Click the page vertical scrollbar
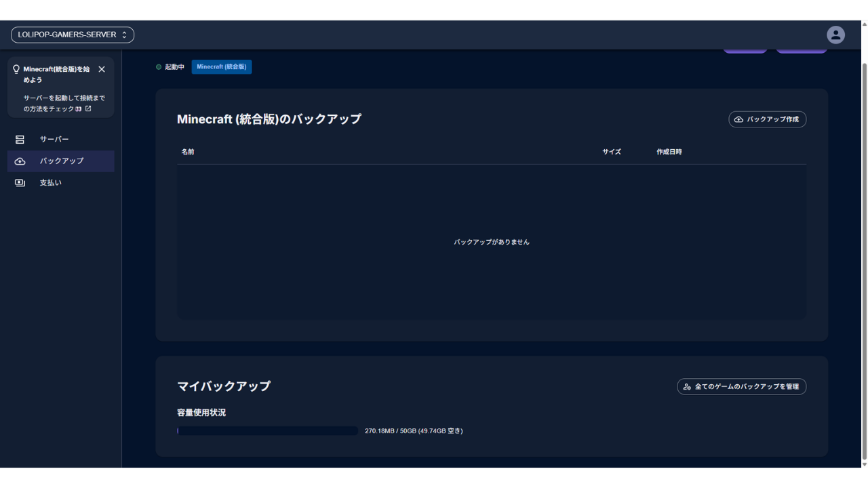Viewport: 868px width, 488px height. 864,261
